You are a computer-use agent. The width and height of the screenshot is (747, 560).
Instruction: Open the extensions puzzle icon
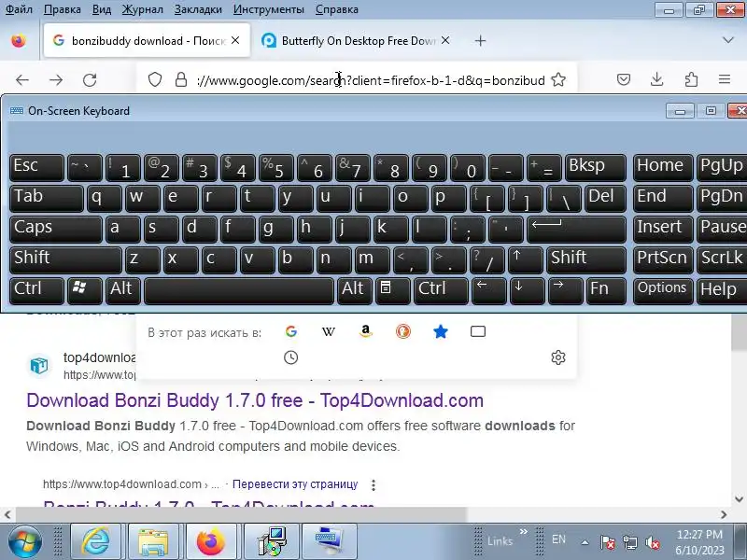(x=691, y=79)
